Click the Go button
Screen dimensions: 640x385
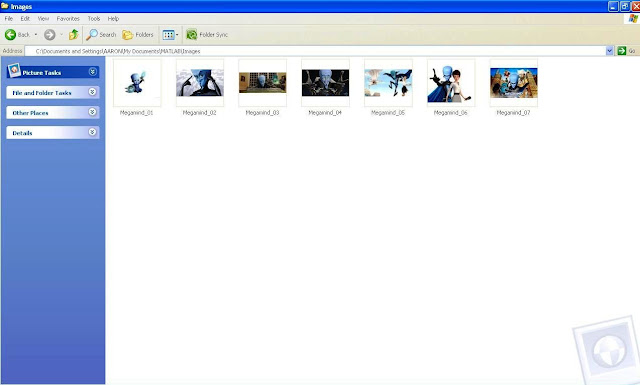(x=627, y=51)
